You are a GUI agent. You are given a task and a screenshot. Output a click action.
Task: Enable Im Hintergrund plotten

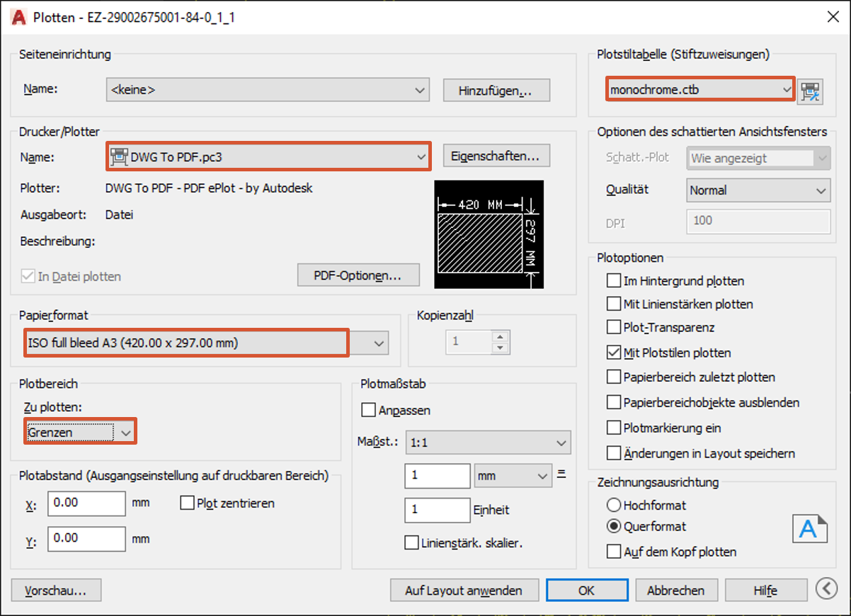613,281
